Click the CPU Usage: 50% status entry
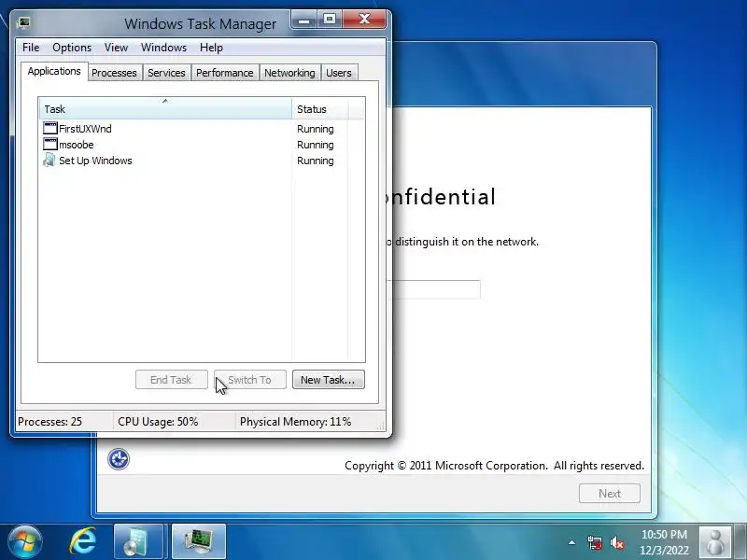 (x=158, y=422)
